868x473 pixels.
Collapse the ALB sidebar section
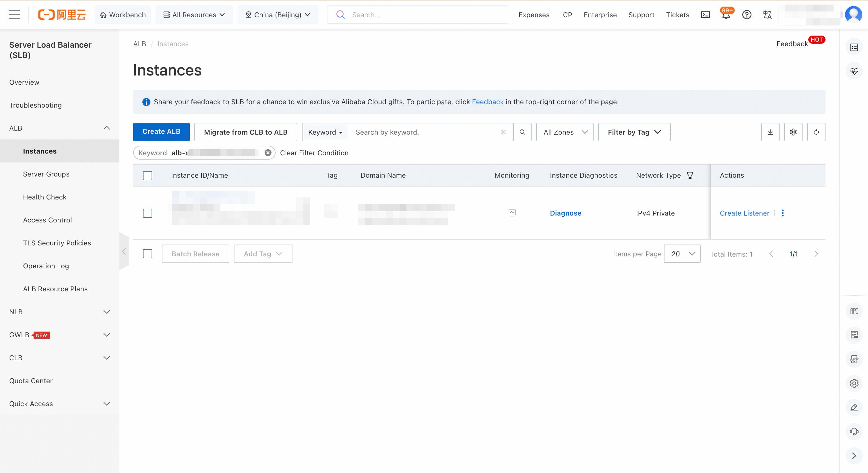107,128
